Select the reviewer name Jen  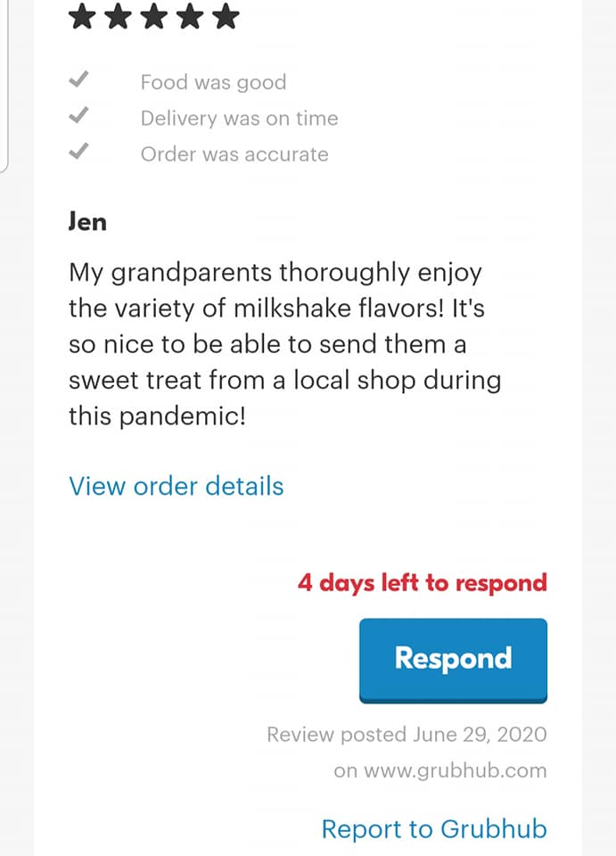pyautogui.click(x=87, y=220)
